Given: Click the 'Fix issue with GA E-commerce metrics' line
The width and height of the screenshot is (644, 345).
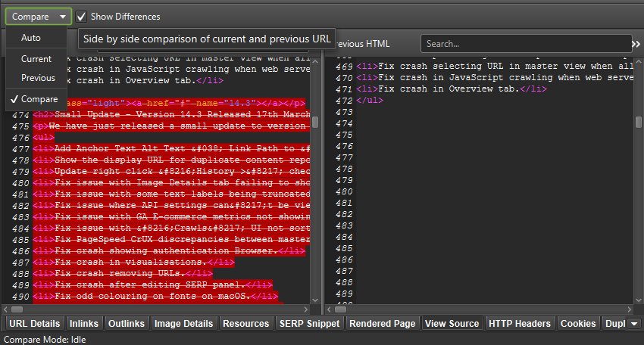Looking at the screenshot, I should (x=171, y=216).
